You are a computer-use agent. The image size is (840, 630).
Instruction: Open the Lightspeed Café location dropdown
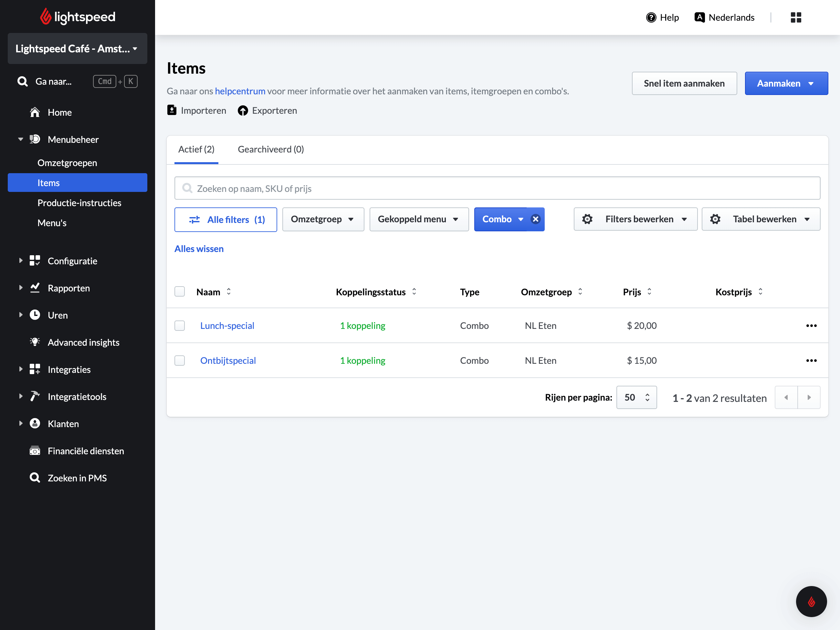[x=78, y=48]
